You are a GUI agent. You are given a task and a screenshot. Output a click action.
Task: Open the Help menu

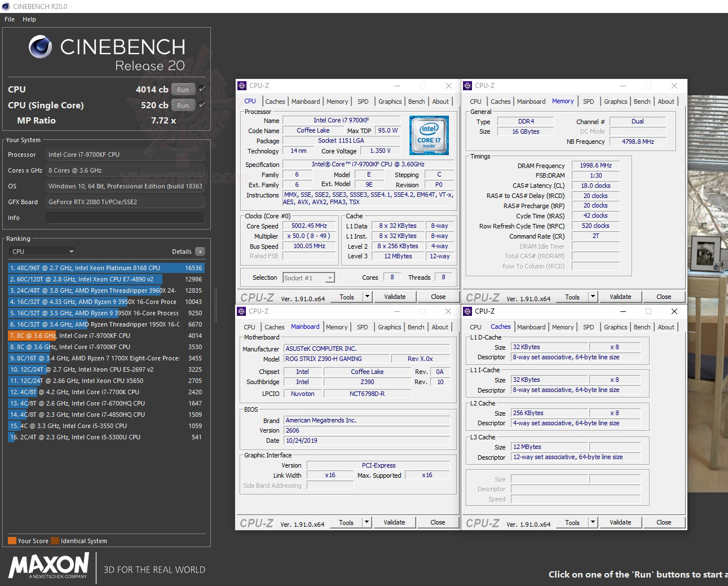click(29, 19)
